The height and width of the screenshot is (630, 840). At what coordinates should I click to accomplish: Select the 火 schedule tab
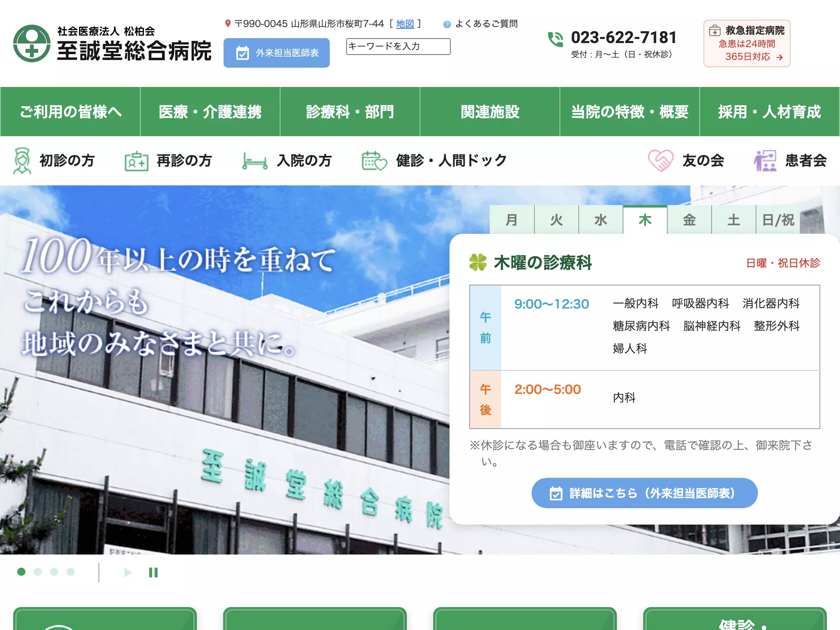click(556, 220)
